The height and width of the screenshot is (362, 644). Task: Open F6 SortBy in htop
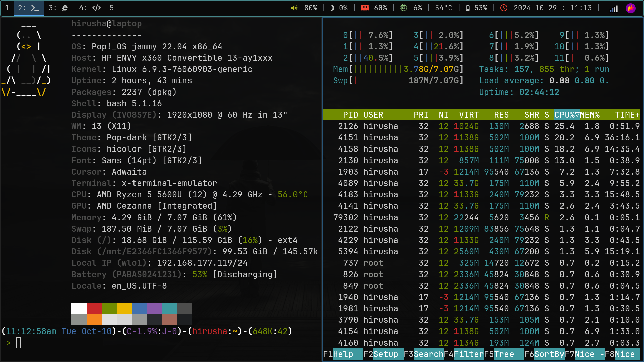(544, 354)
